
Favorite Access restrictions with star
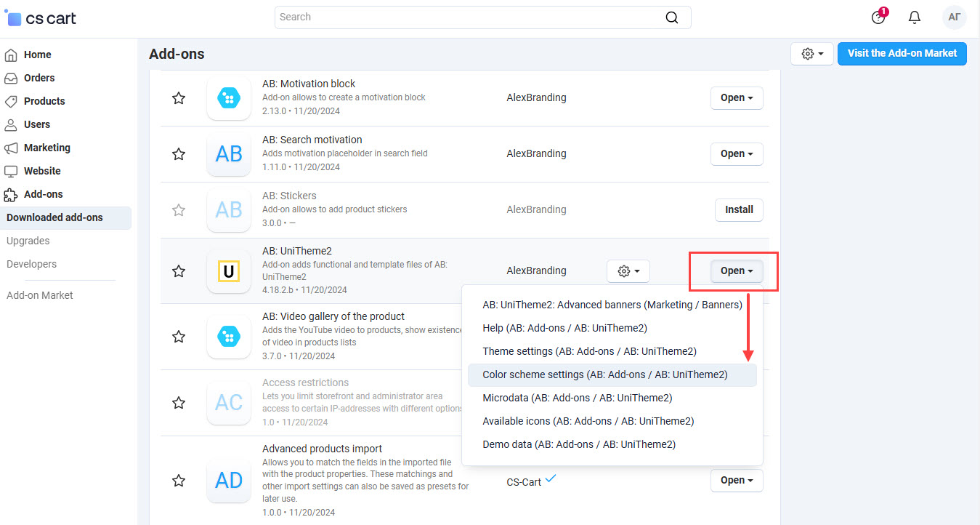[x=178, y=402]
